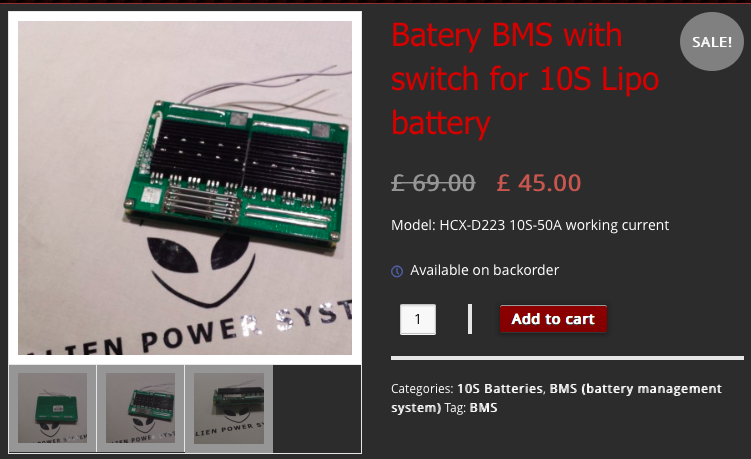Screen dimensions: 751x459
Task: Click the discounted £ 45.00 price
Action: [539, 183]
